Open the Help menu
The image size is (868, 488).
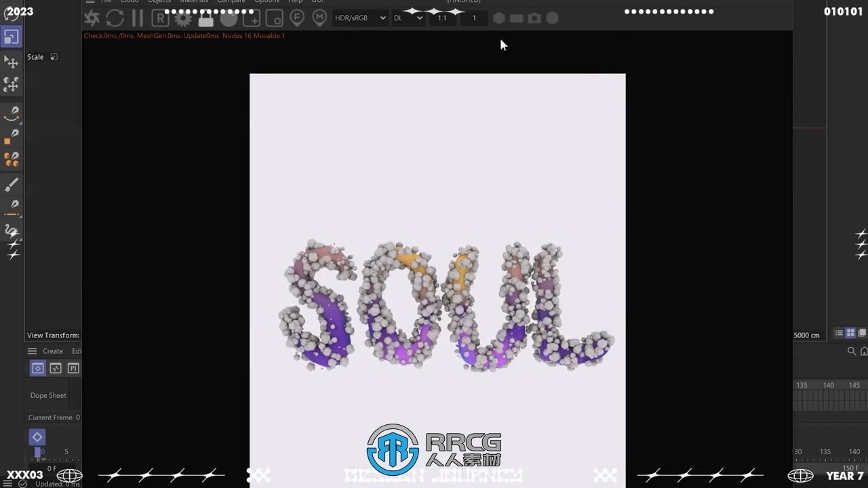[296, 2]
